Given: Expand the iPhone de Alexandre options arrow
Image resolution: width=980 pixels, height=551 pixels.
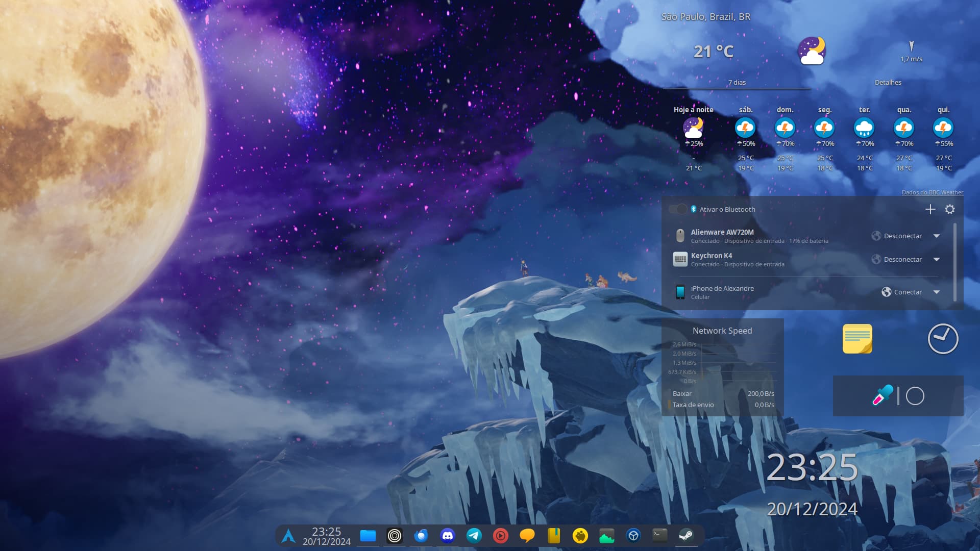Looking at the screenshot, I should coord(937,292).
